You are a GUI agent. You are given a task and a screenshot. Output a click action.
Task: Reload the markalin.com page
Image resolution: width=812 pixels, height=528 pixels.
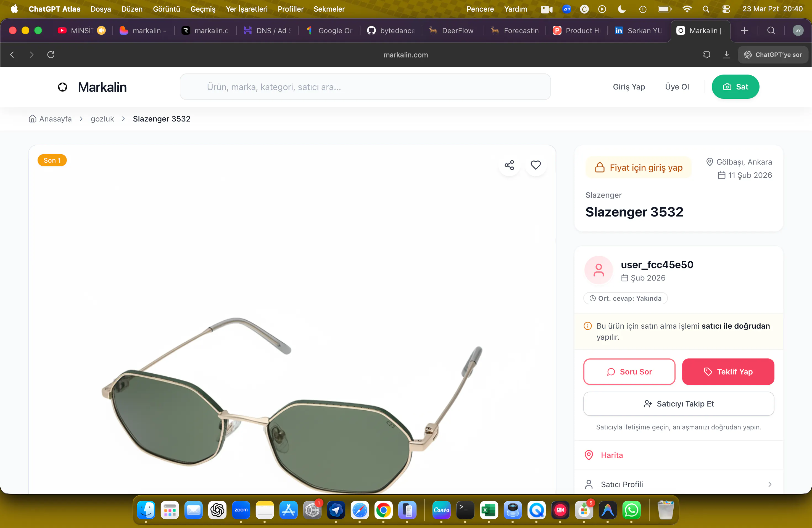(51, 55)
